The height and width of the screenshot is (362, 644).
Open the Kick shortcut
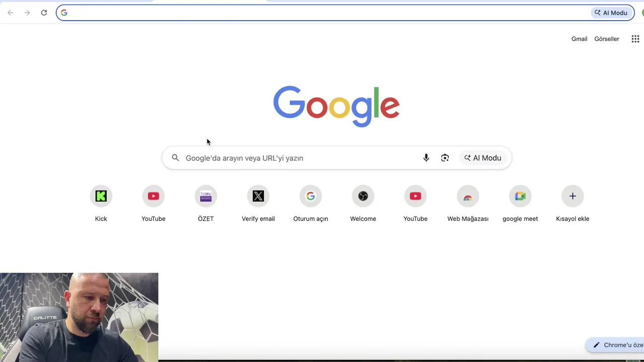pos(101,204)
